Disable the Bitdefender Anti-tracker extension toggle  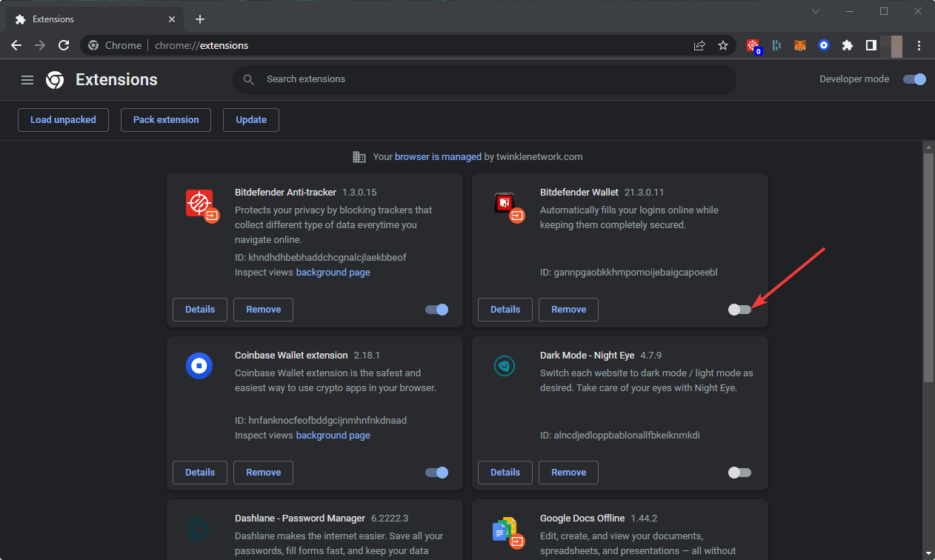[x=436, y=310]
